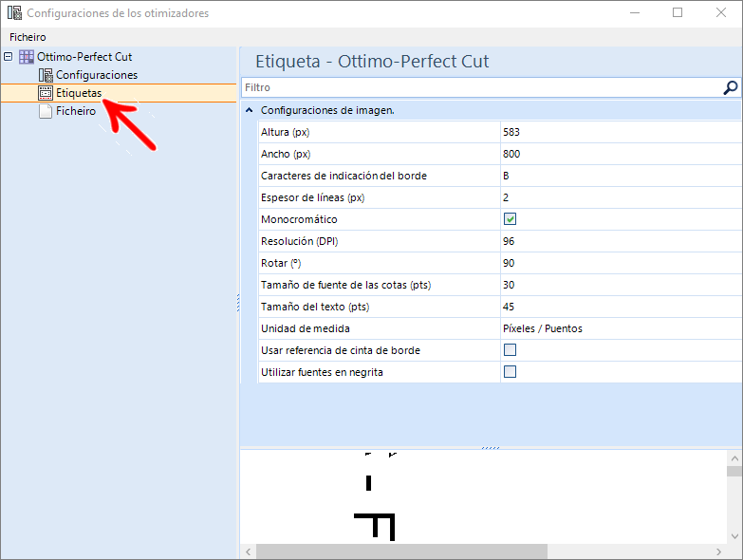Select the Ficheiro document icon in tree
Screen dimensions: 743x560
click(46, 111)
